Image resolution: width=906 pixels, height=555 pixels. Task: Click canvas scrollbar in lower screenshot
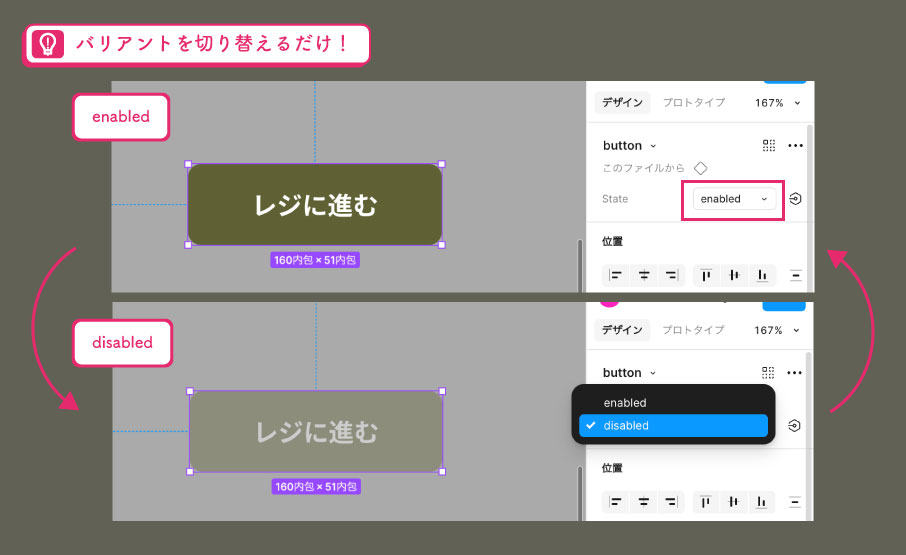(580, 493)
